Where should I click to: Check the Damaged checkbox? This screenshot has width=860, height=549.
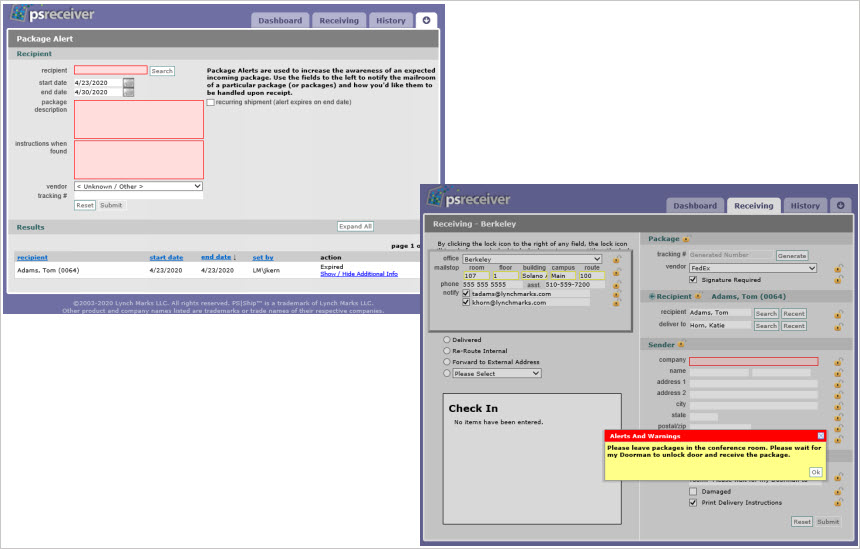pyautogui.click(x=693, y=491)
